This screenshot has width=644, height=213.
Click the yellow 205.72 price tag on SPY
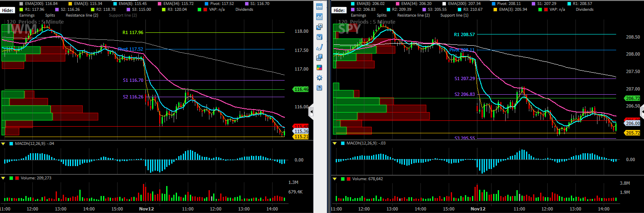pyautogui.click(x=632, y=133)
